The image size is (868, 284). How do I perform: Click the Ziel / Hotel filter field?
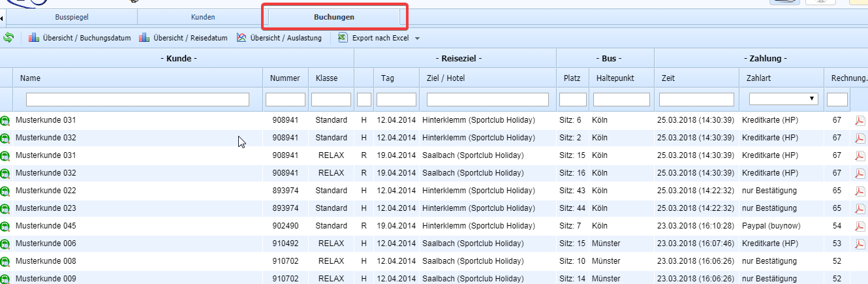488,99
